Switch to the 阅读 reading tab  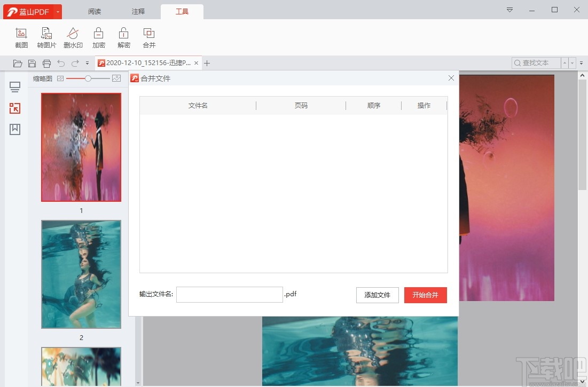click(x=94, y=11)
